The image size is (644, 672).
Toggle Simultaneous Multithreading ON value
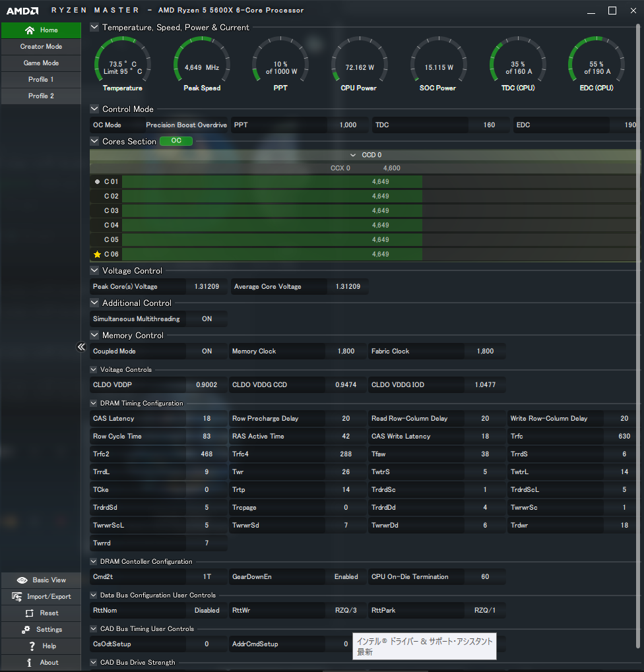tap(207, 319)
